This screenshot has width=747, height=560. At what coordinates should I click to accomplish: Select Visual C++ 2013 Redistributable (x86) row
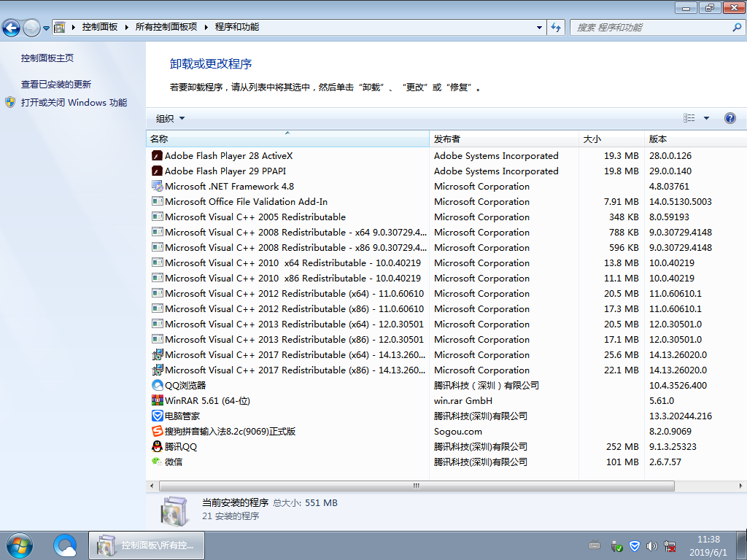pyautogui.click(x=446, y=339)
